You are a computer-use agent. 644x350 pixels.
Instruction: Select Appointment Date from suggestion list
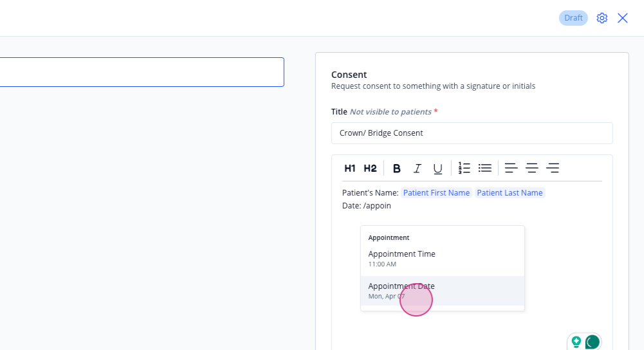point(443,291)
